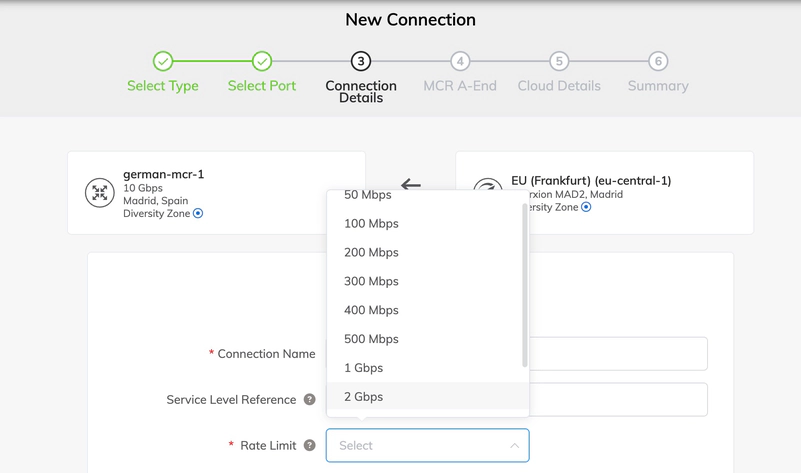The image size is (801, 473).
Task: Click the left arrow between connection endpoints
Action: point(410,184)
